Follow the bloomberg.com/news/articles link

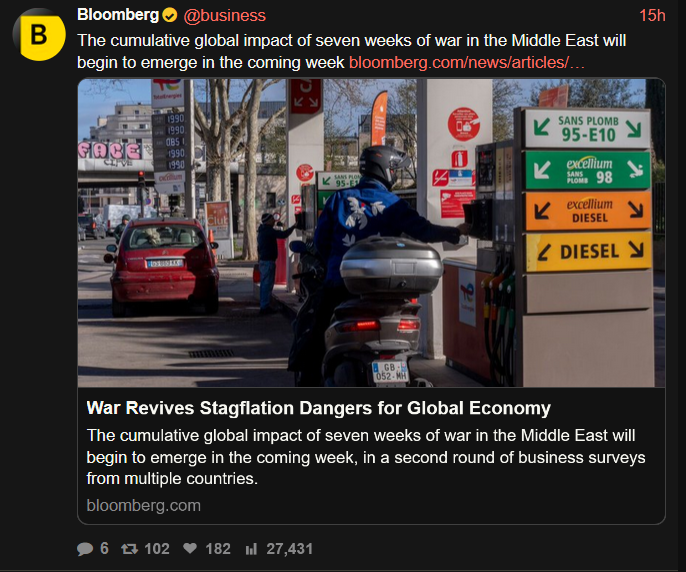[x=467, y=63]
